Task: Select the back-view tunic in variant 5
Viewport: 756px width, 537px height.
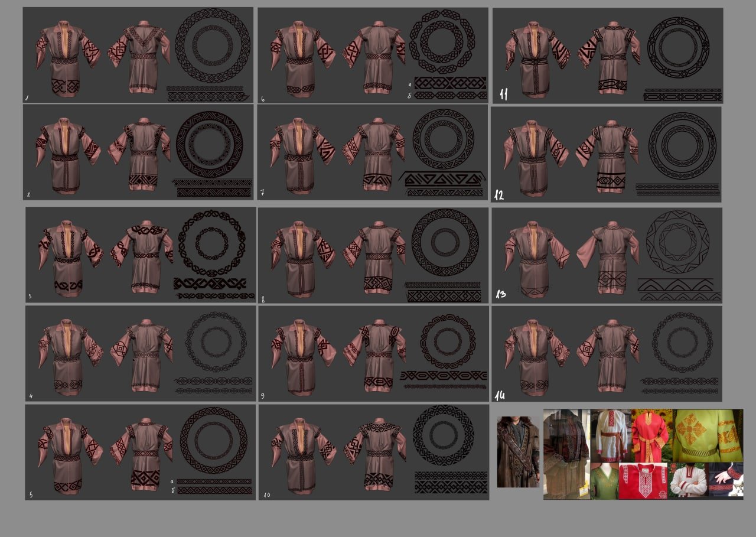Action: point(142,455)
